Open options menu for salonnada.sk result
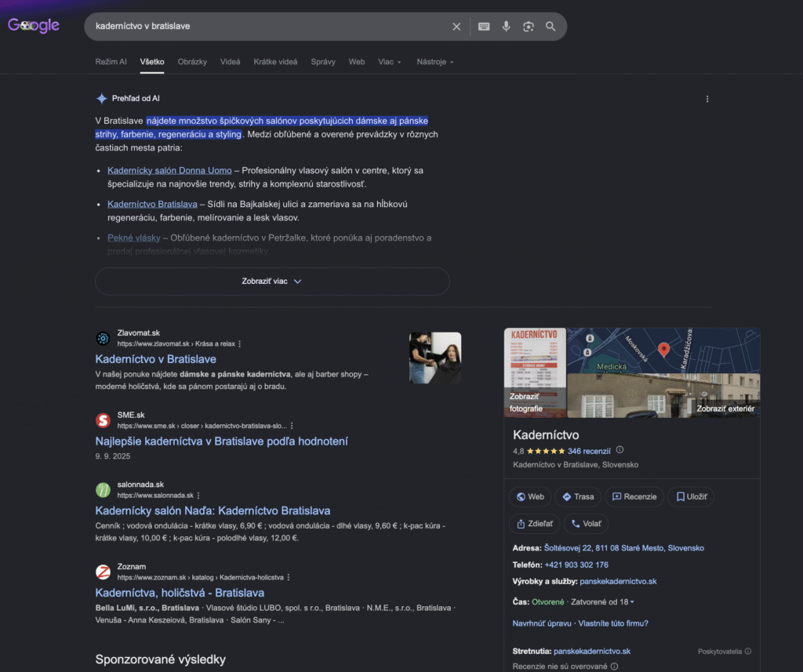The image size is (803, 672). pos(198,496)
